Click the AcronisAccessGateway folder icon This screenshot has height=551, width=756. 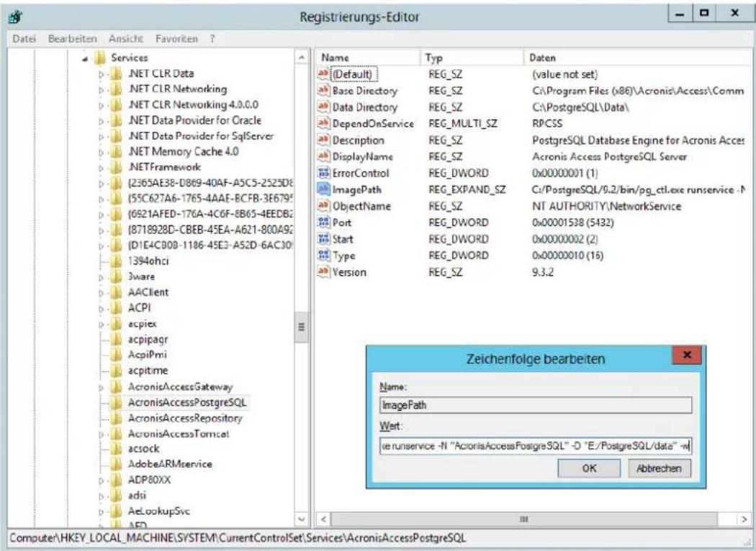(x=116, y=387)
